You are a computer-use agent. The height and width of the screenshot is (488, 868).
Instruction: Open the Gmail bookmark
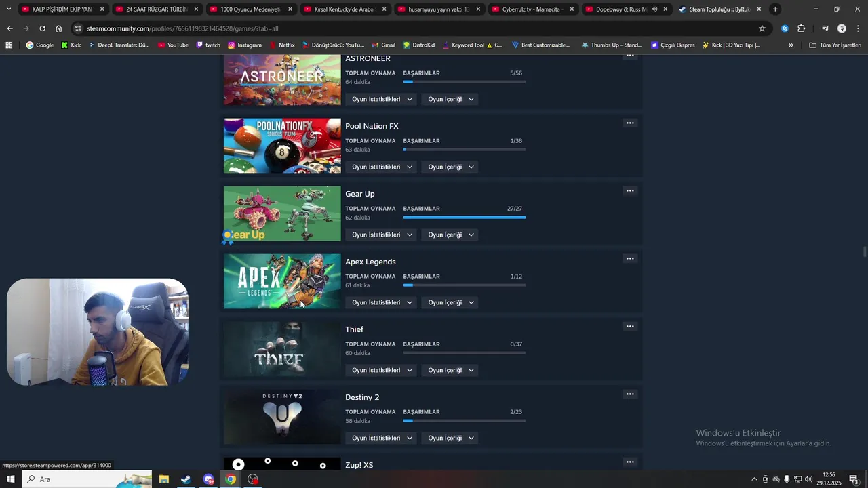pos(383,45)
